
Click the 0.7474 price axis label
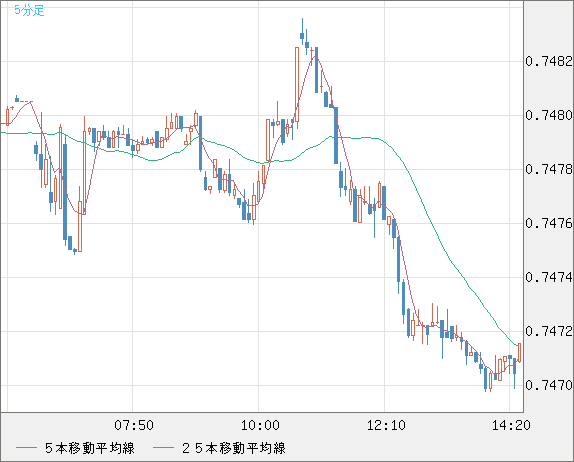point(549,277)
